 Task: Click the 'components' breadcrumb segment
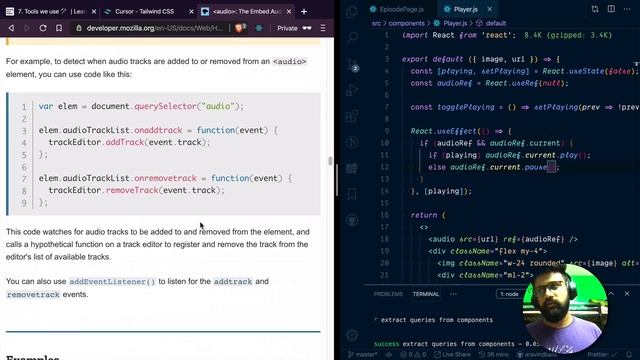[x=407, y=23]
